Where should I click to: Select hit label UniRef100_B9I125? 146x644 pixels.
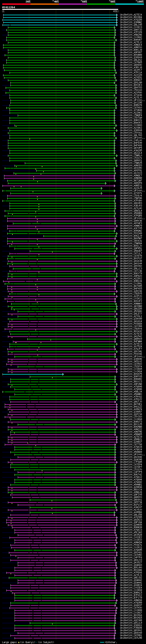point(131,424)
